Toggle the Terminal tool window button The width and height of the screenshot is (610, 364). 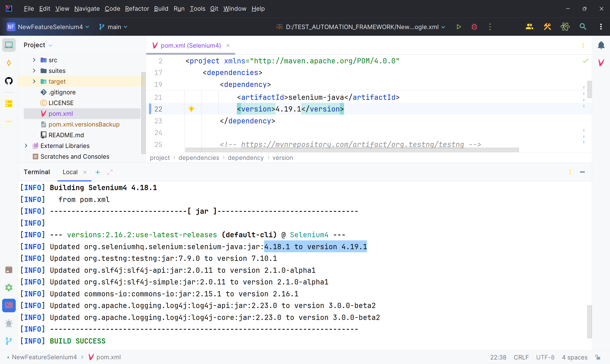point(9,305)
